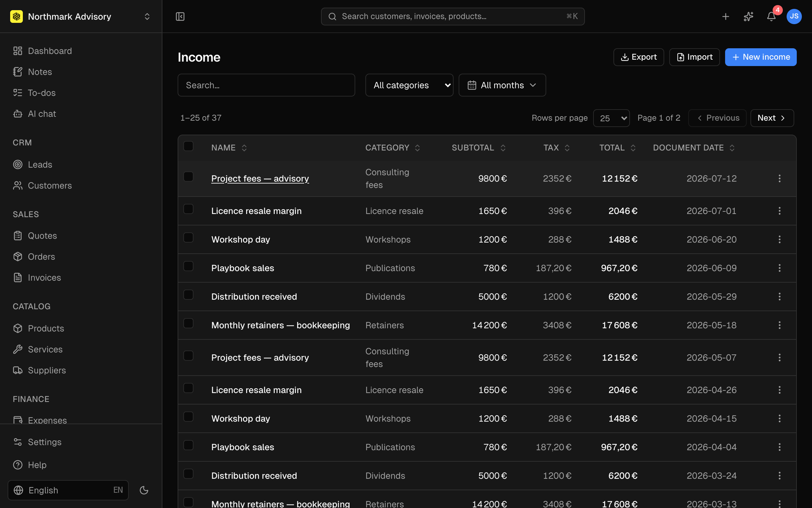Open the All categories dropdown

coord(409,85)
